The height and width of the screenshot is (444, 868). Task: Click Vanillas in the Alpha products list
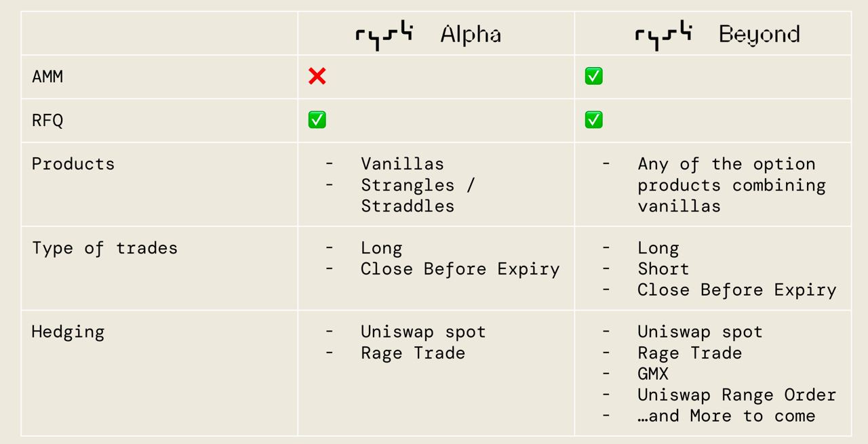(402, 164)
